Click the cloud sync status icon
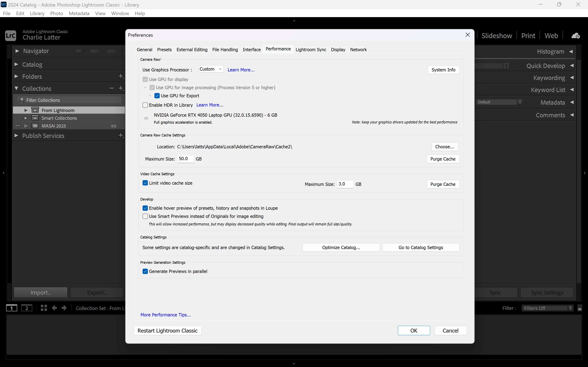Image resolution: width=588 pixels, height=367 pixels. (575, 36)
